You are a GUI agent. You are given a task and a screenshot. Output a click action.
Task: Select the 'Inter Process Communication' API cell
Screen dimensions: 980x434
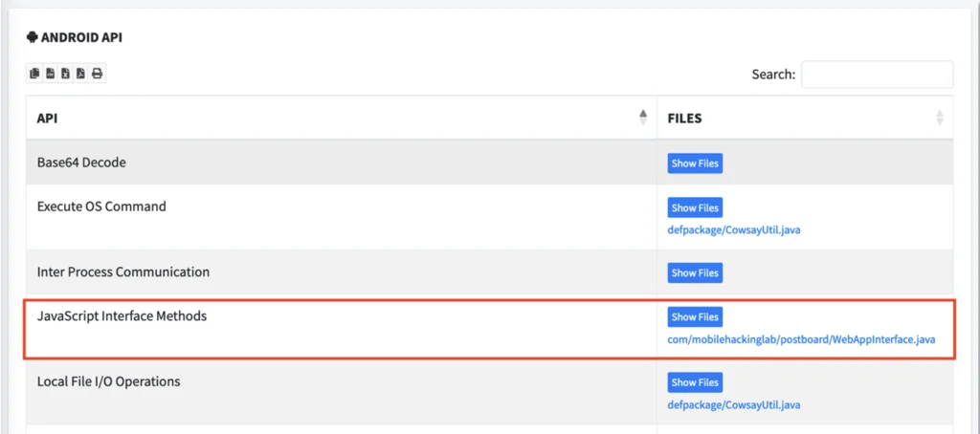[x=342, y=271]
